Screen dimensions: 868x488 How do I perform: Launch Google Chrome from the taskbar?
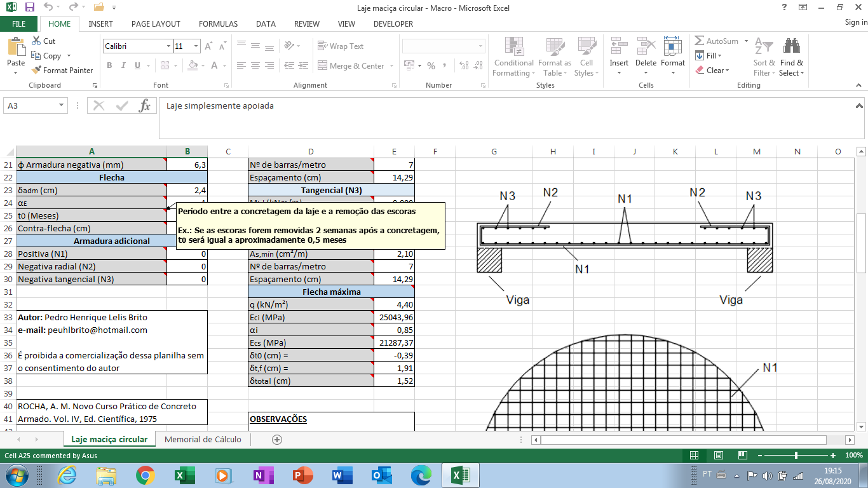145,475
